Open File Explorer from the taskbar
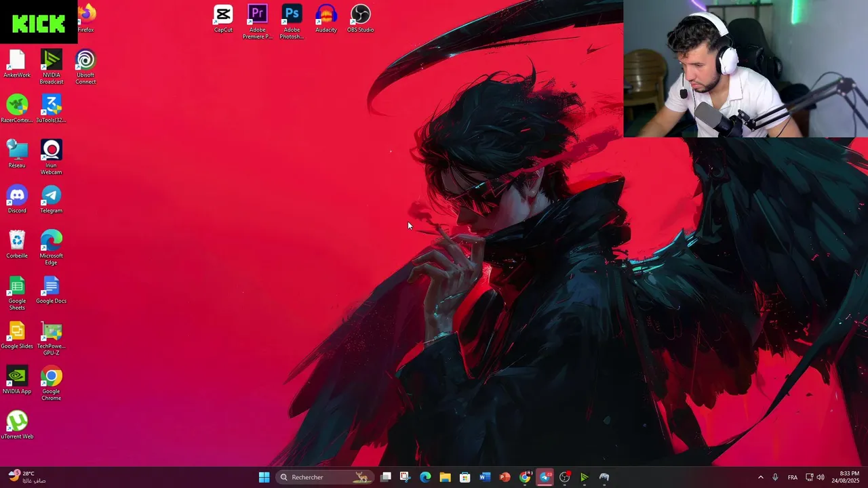The height and width of the screenshot is (488, 868). point(445,477)
